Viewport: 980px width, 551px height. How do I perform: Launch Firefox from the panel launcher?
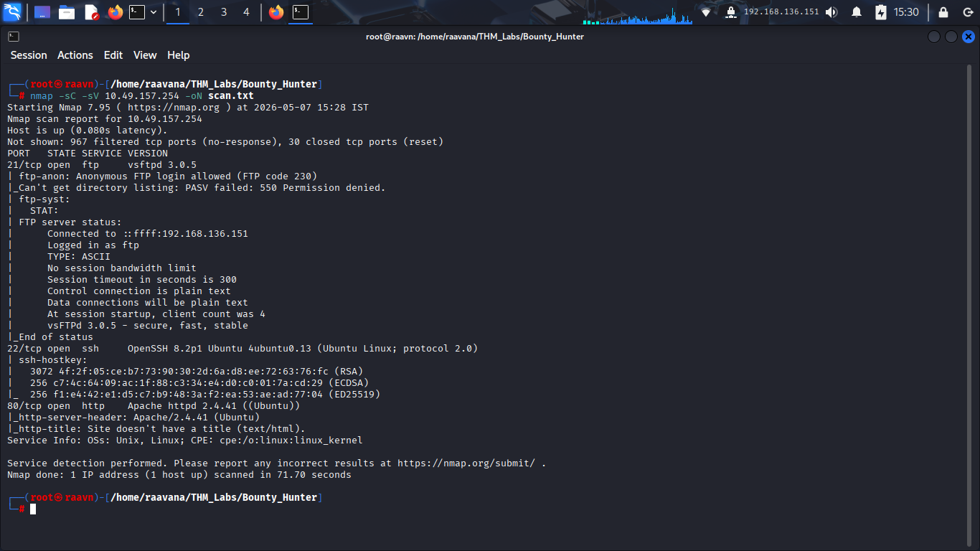(x=115, y=12)
